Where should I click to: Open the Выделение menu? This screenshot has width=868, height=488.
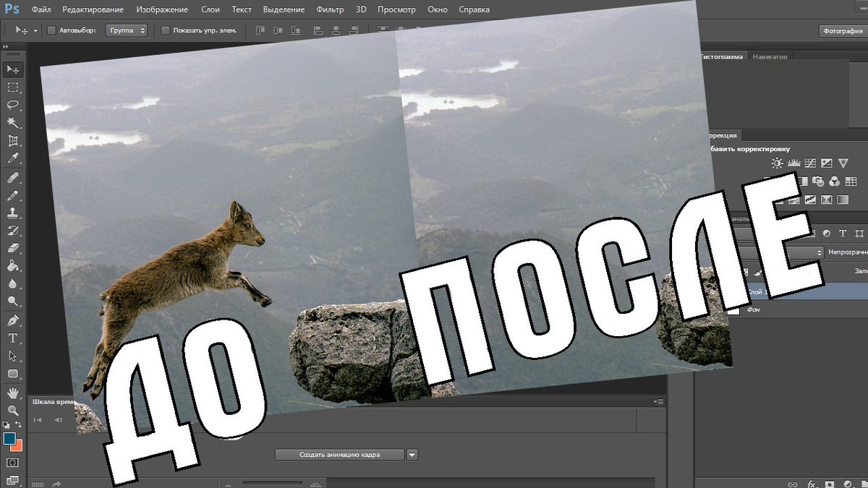coord(284,9)
